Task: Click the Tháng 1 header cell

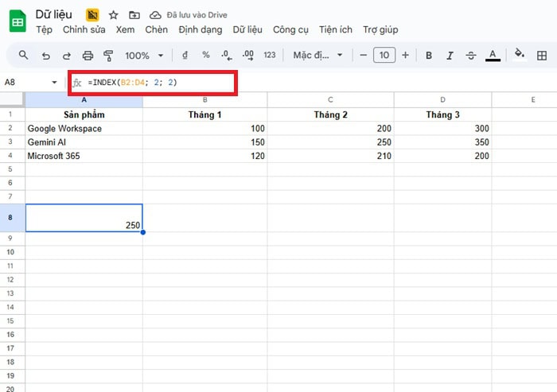Action: (205, 114)
